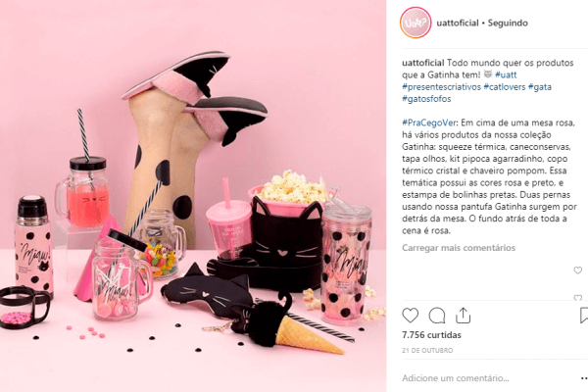Open the comment speech bubble icon
The height and width of the screenshot is (392, 588).
click(437, 316)
